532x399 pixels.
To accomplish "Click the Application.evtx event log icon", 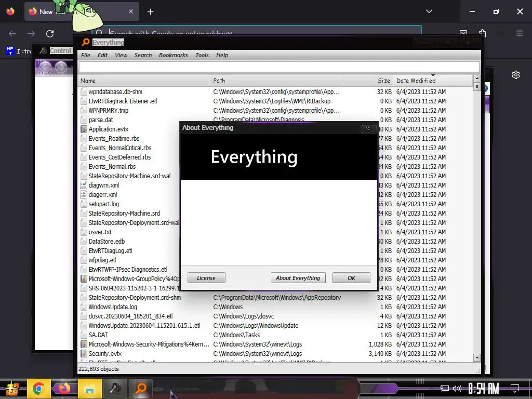I will point(84,129).
